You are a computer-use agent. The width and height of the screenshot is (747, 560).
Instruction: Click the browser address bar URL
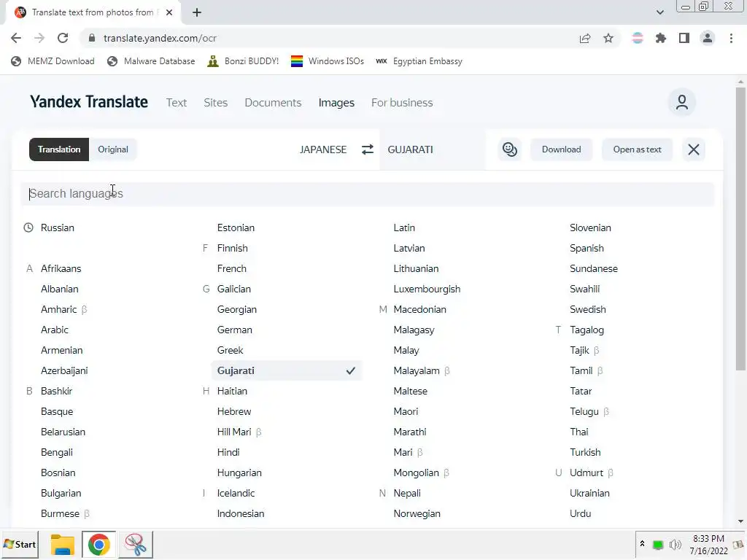tap(160, 38)
